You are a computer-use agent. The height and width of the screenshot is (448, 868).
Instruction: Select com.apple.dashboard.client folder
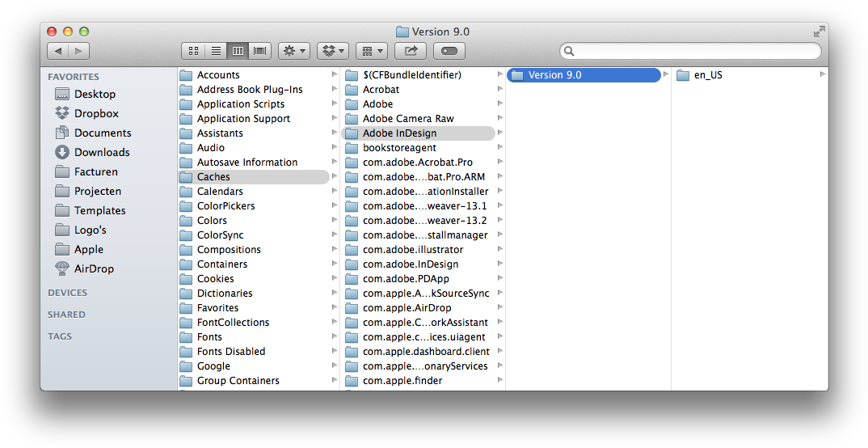pos(423,351)
